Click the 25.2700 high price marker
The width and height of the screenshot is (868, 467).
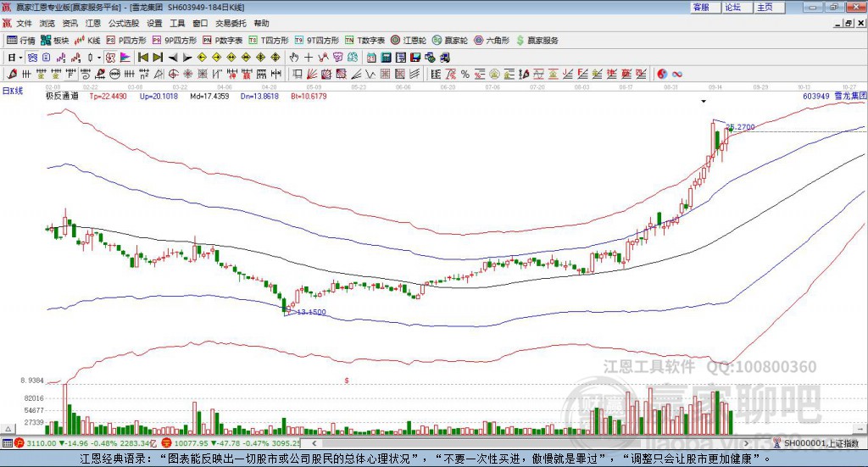[741, 127]
